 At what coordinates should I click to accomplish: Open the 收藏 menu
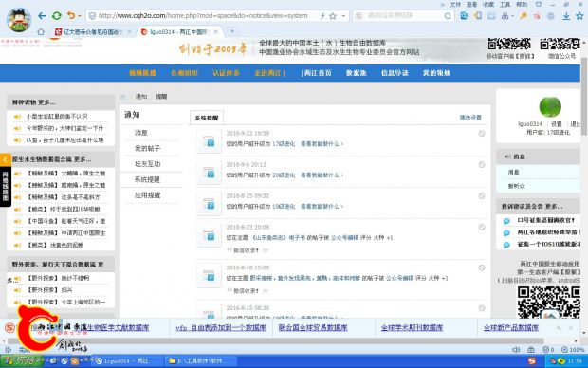click(488, 4)
